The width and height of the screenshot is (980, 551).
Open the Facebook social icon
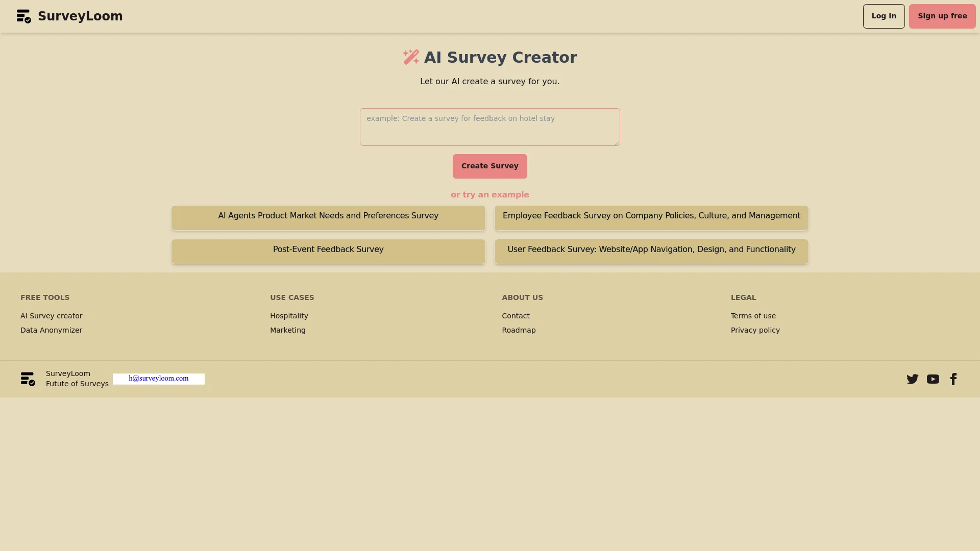click(x=953, y=379)
